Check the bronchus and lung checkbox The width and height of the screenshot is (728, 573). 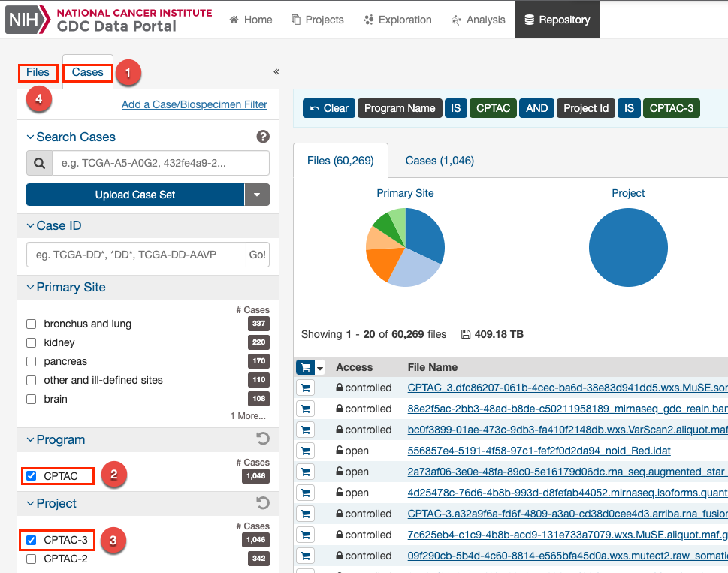(31, 324)
